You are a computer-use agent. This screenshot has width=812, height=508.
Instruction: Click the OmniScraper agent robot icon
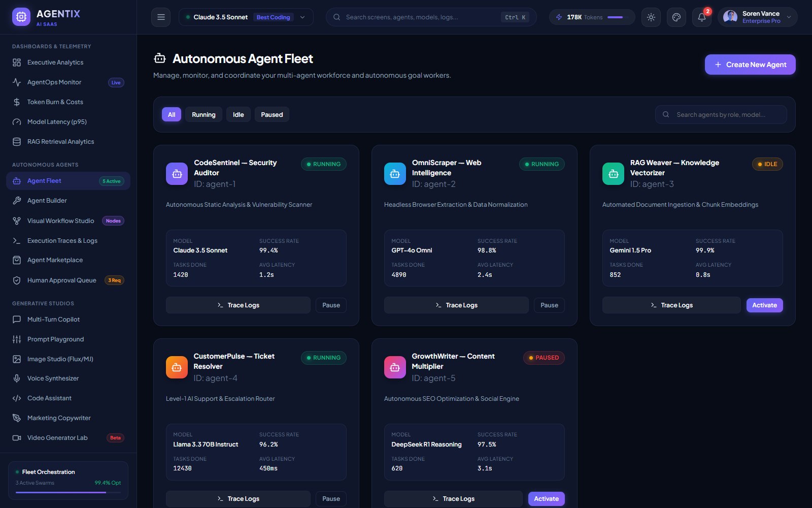395,174
